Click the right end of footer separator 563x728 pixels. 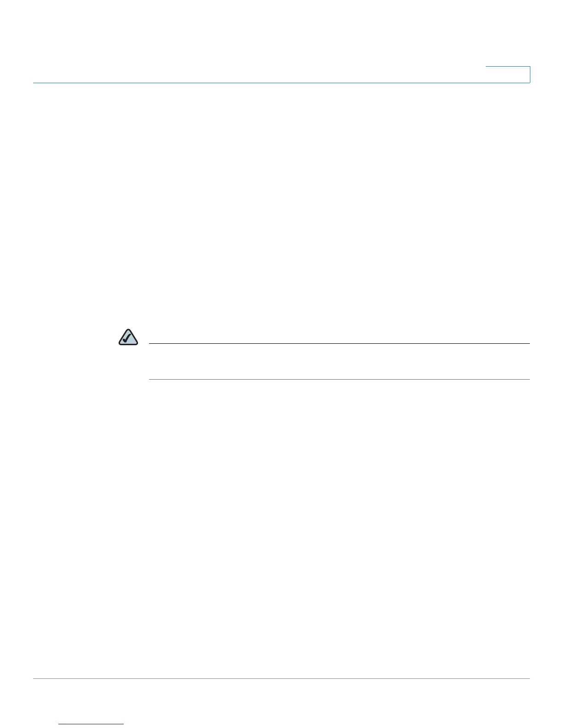[x=529, y=678]
